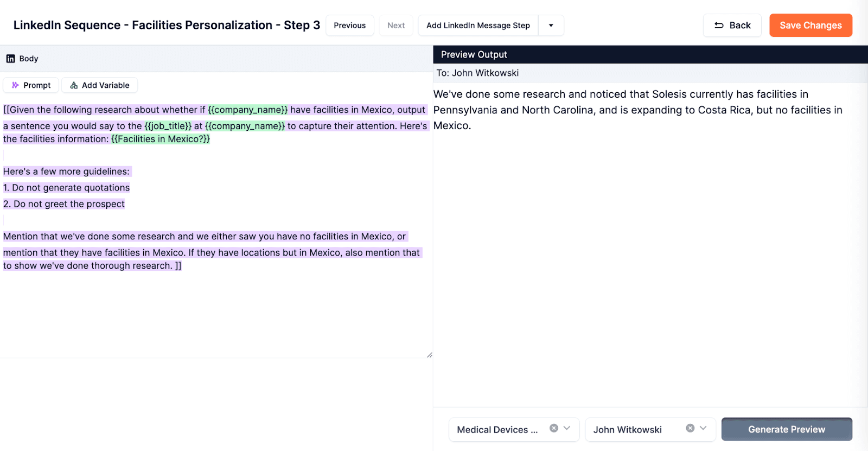Screen dimensions: 868x451
Task: Open the Add Step dropdown arrow
Action: point(551,26)
